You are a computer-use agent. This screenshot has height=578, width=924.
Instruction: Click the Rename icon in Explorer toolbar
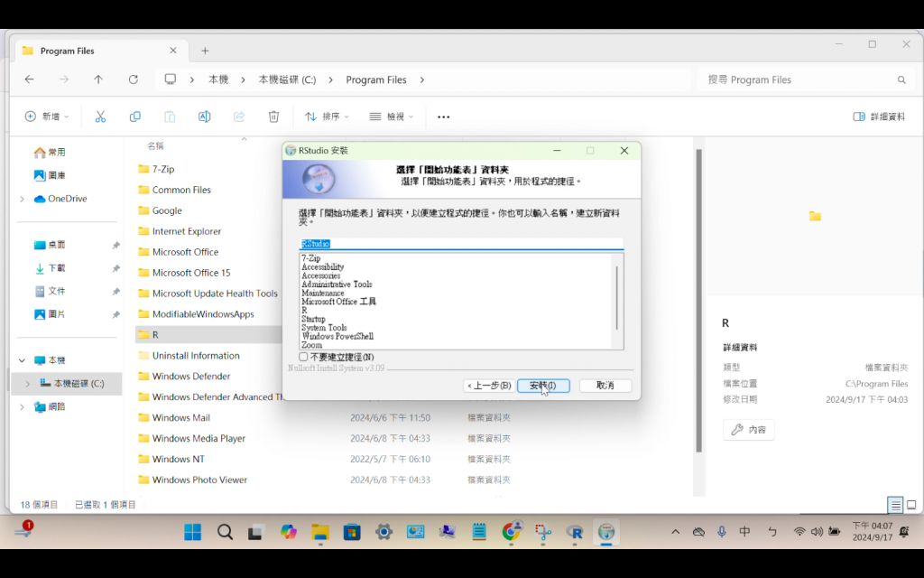pyautogui.click(x=204, y=117)
